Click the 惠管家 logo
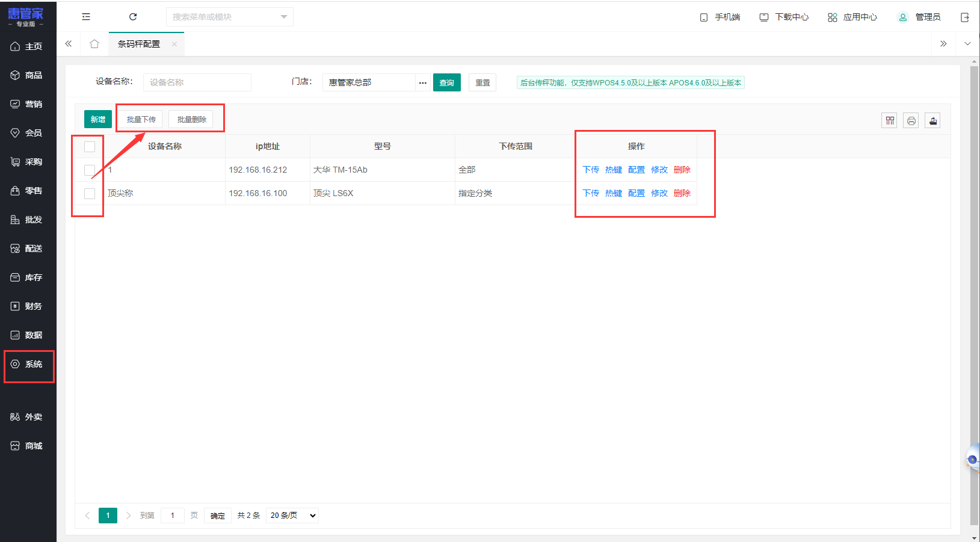The height and width of the screenshot is (542, 980). tap(26, 16)
